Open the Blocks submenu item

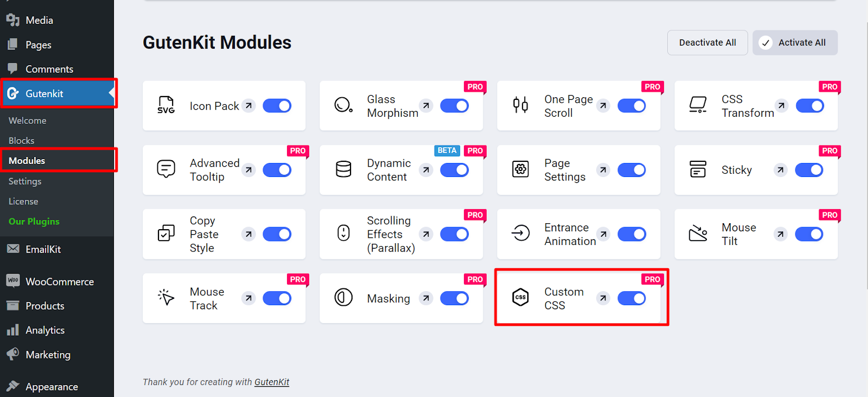pos(22,141)
